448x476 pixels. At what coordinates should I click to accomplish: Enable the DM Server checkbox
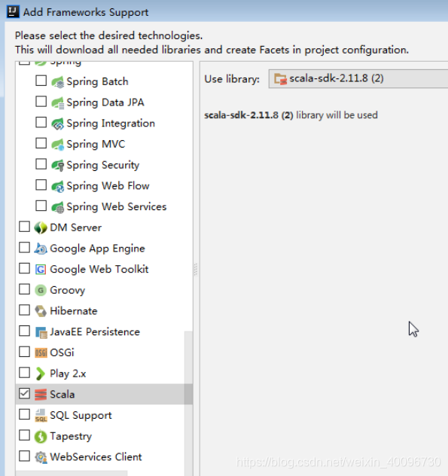[x=24, y=227]
